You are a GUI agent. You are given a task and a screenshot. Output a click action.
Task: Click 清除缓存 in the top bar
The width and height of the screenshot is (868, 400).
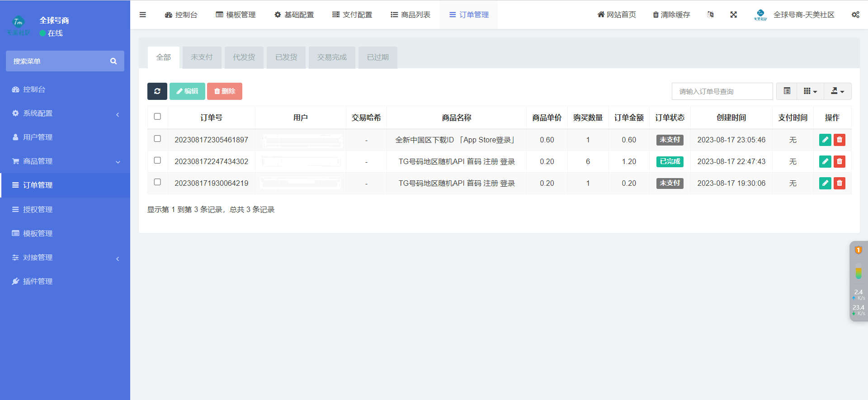click(671, 14)
